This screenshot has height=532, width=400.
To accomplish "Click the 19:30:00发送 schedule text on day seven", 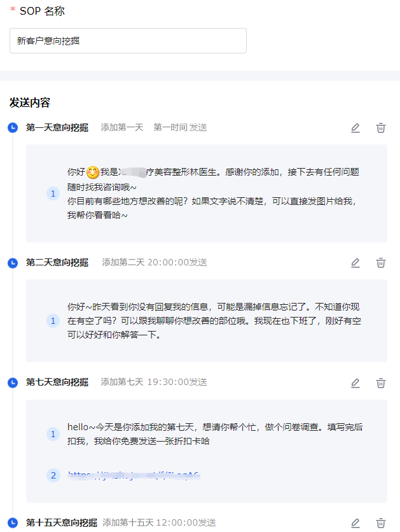I will point(178,383).
